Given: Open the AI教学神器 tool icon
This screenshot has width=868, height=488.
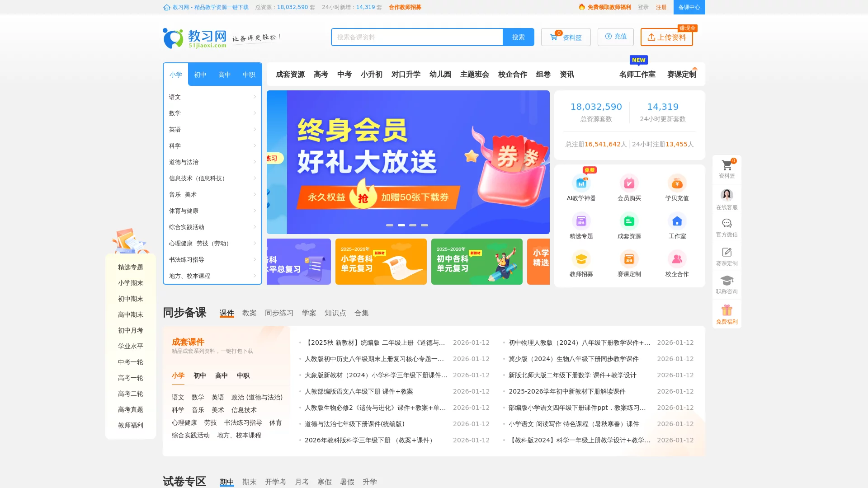Looking at the screenshot, I should pyautogui.click(x=581, y=184).
